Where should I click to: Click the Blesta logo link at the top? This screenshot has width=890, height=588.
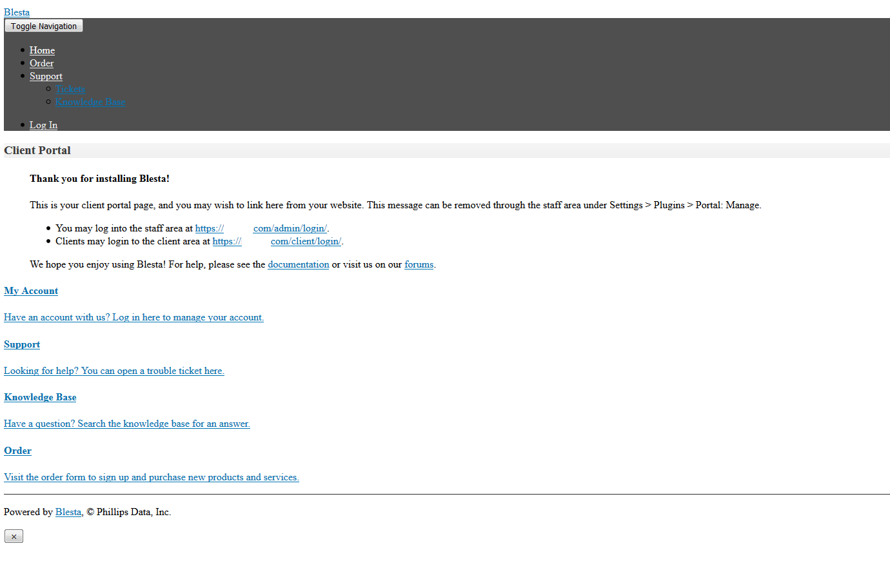[17, 12]
